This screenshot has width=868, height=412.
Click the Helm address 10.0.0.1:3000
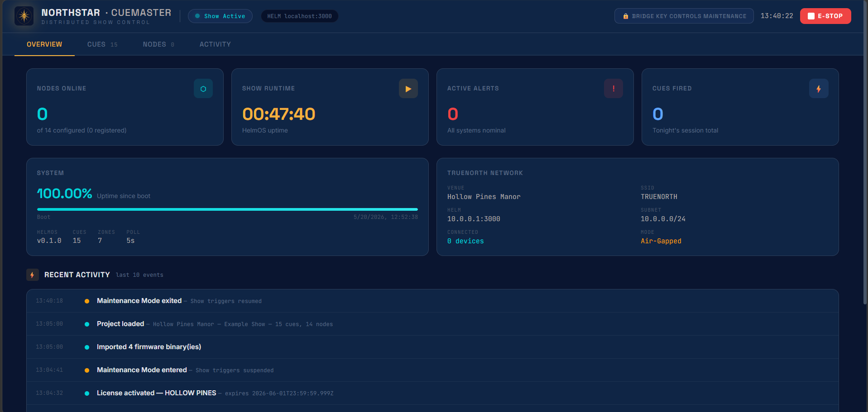(474, 219)
